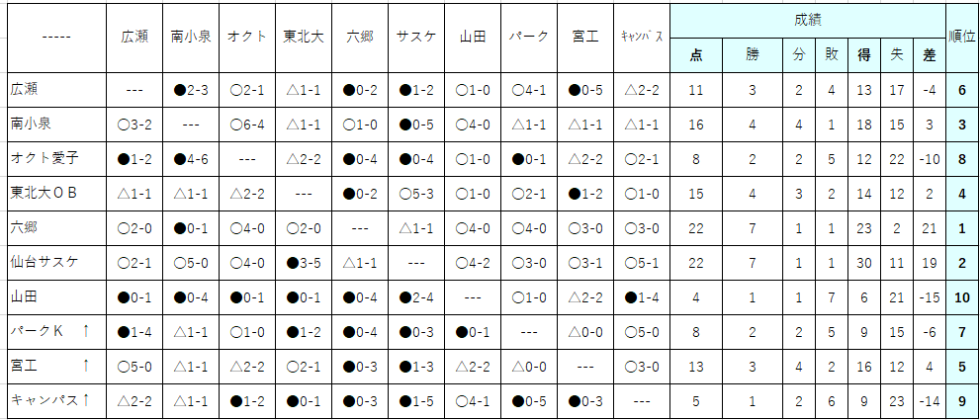Select 仙台サスケ goals scored cell 30

coord(864,263)
